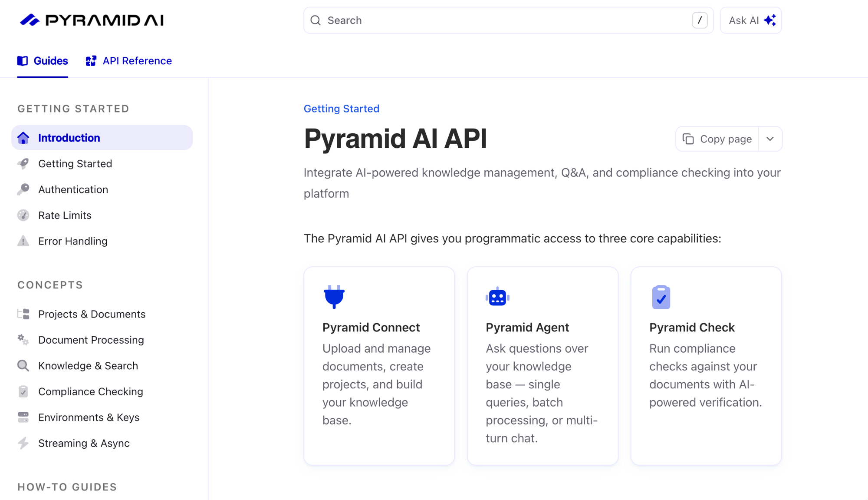
Task: Open the Introduction sidebar page
Action: pyautogui.click(x=102, y=138)
